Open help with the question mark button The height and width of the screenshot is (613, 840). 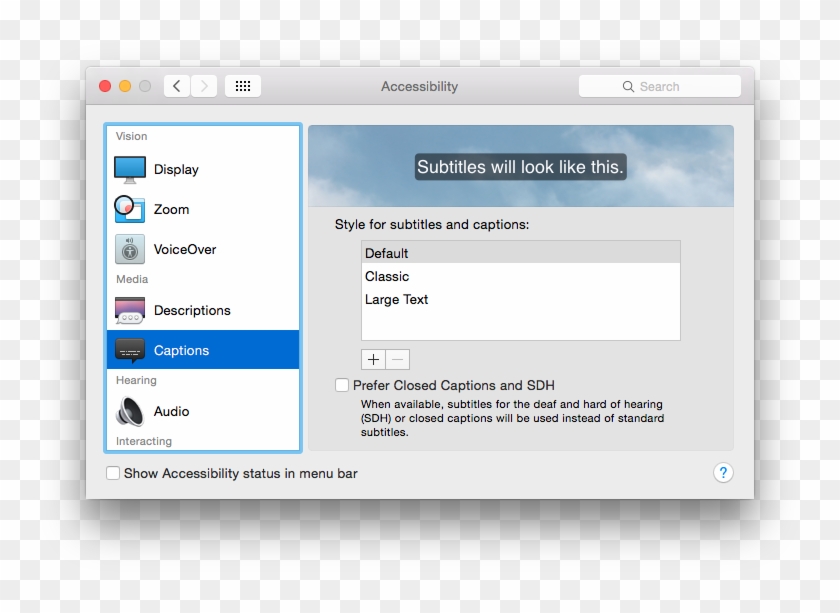[723, 473]
